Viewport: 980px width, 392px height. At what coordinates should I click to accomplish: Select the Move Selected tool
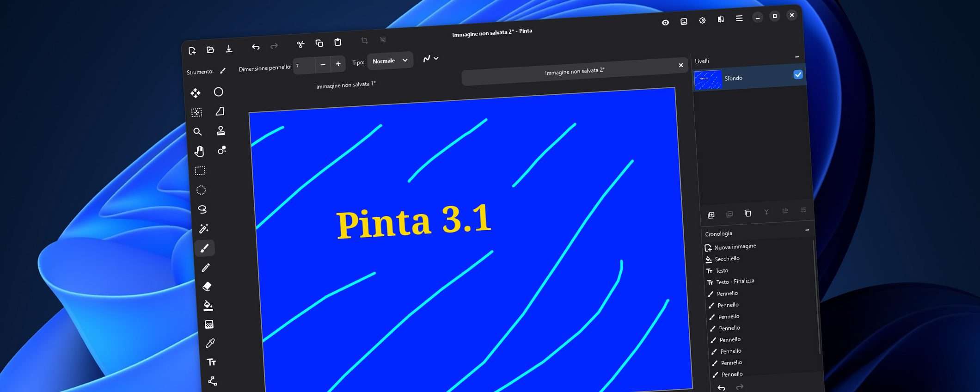(196, 93)
